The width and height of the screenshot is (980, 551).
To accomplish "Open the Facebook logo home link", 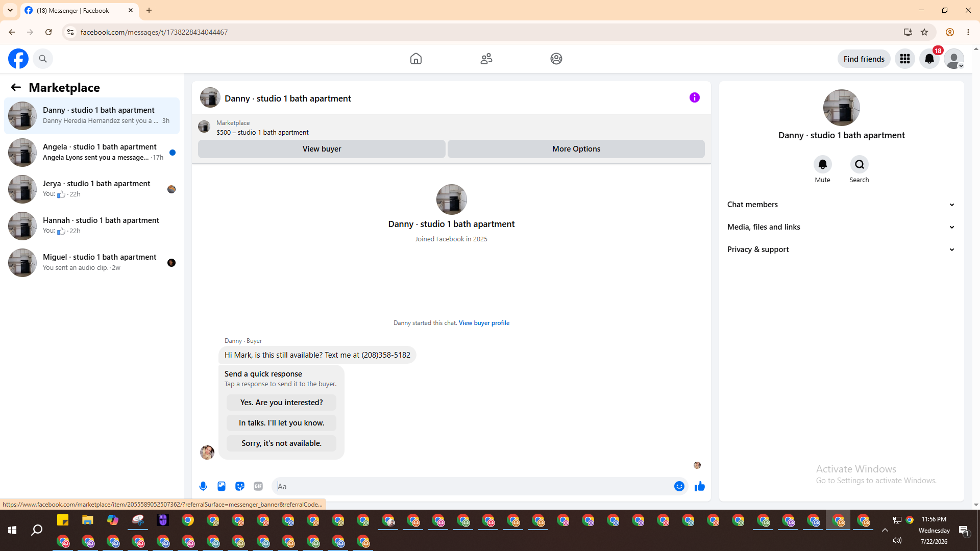I will point(18,59).
